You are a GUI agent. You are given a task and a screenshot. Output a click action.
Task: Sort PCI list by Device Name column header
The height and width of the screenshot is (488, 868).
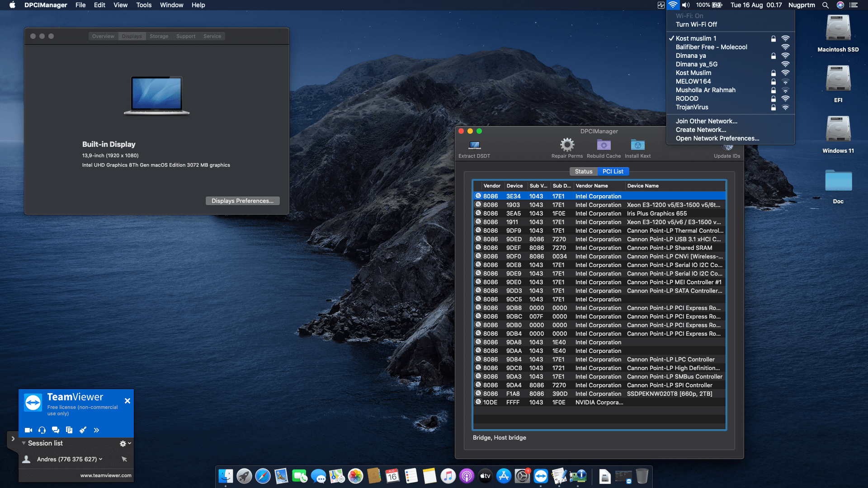tap(675, 186)
